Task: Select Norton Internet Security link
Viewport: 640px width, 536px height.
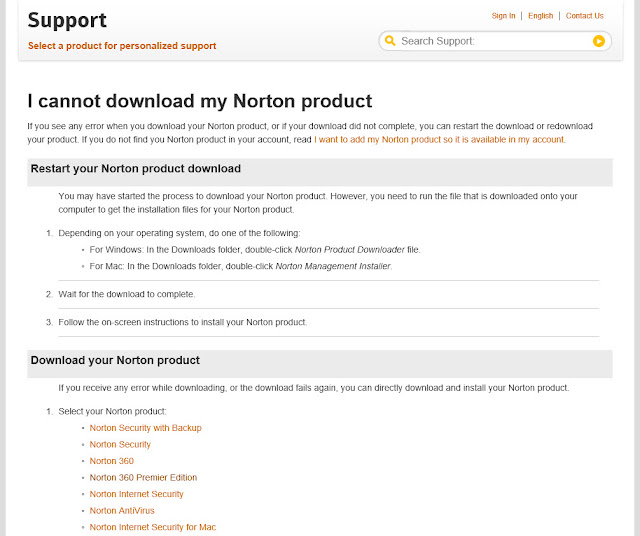Action: click(x=136, y=494)
